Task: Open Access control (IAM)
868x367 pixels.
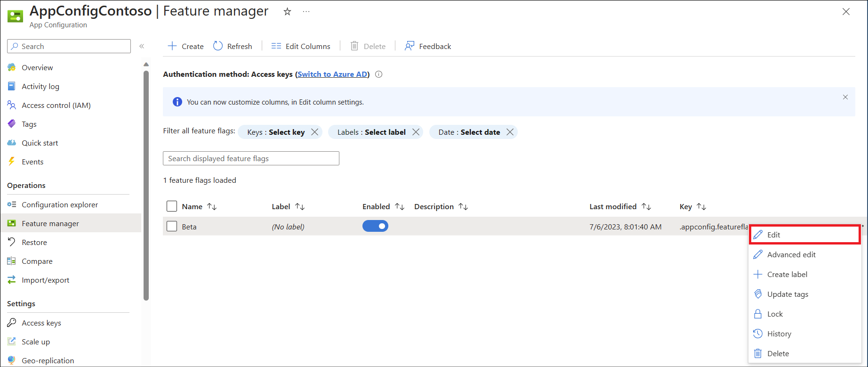Action: 56,105
